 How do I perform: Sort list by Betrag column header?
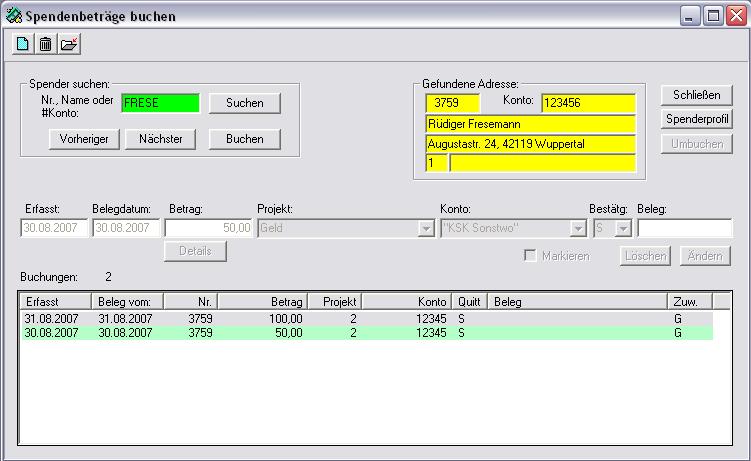coord(262,301)
